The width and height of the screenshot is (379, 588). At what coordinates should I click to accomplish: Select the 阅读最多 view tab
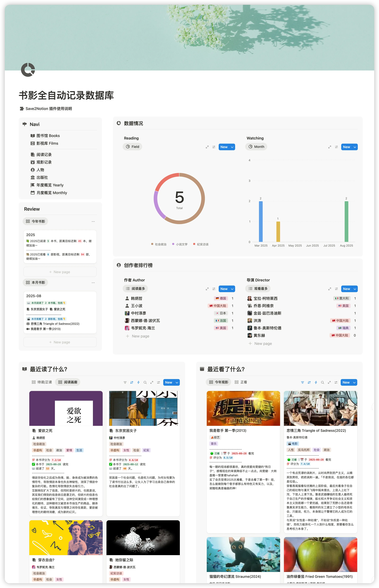point(135,288)
